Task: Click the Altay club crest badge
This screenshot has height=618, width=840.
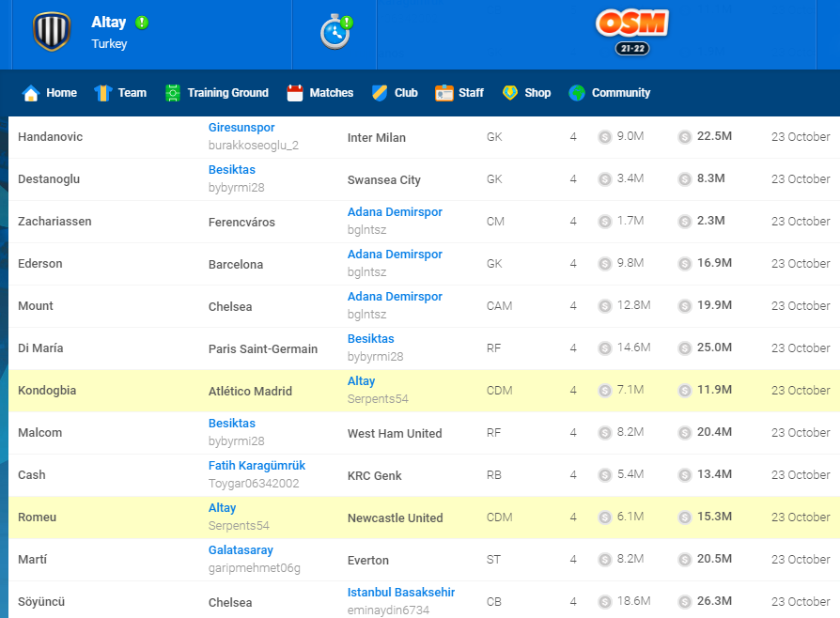Action: (x=52, y=32)
